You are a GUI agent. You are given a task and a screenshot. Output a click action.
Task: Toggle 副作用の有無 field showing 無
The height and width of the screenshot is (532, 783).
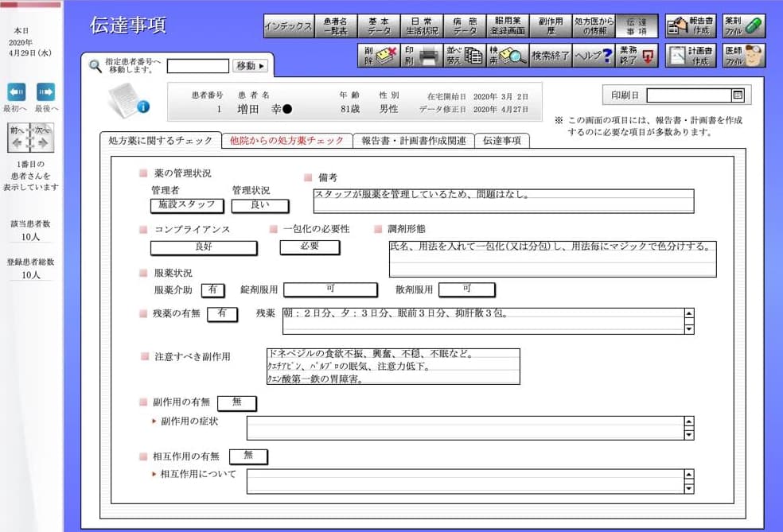(236, 403)
